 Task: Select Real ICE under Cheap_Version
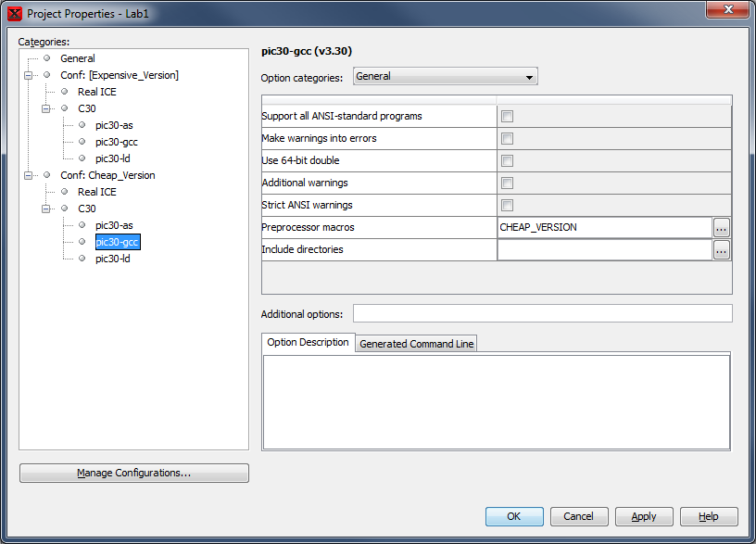click(96, 192)
